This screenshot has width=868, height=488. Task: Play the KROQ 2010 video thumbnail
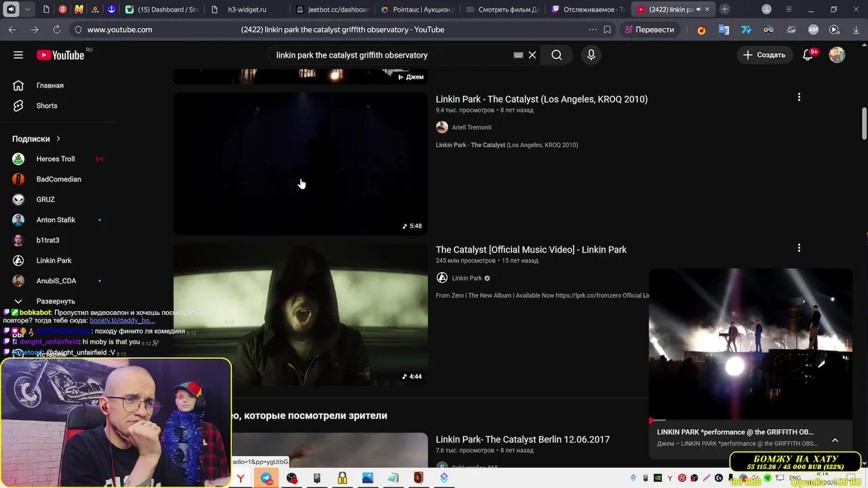(300, 164)
